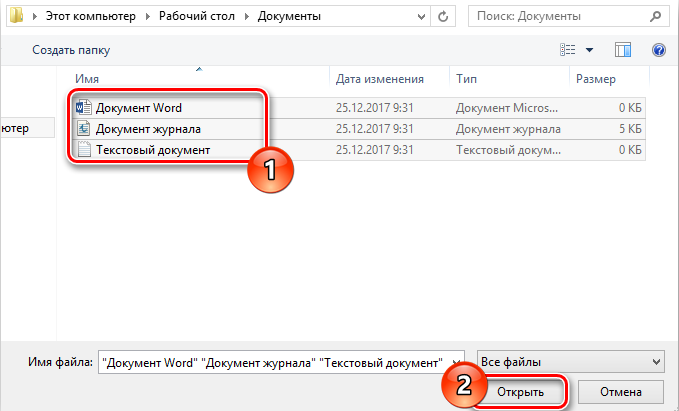The width and height of the screenshot is (679, 411).
Task: Click the text document file icon
Action: coord(84,149)
